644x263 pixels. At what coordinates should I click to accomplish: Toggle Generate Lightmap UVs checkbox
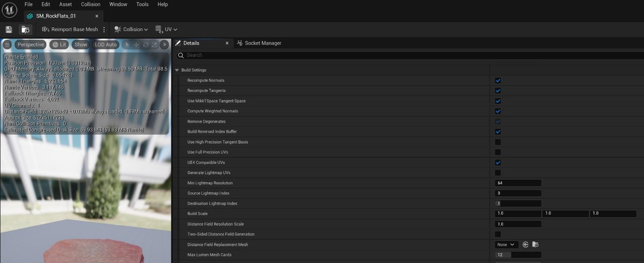point(498,173)
